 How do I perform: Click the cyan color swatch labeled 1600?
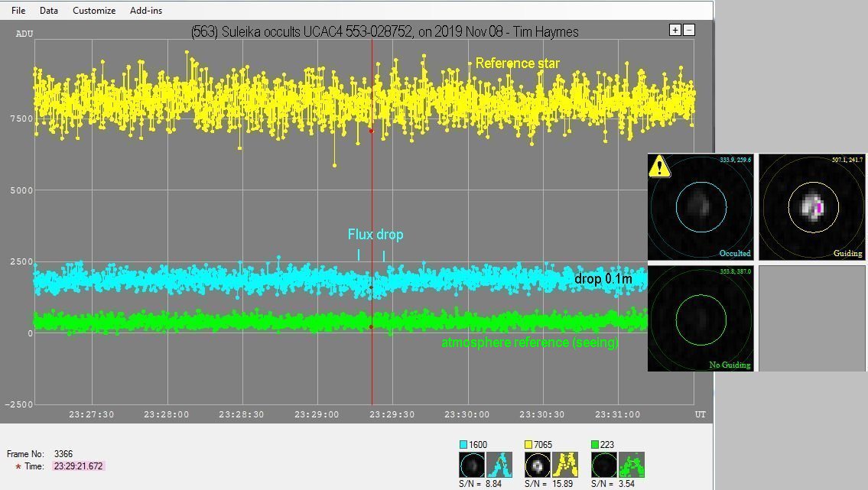pyautogui.click(x=463, y=445)
